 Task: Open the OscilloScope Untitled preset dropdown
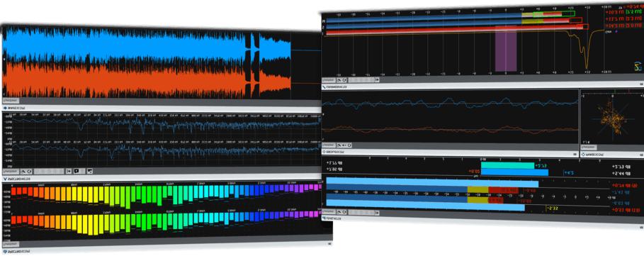pyautogui.click(x=329, y=145)
